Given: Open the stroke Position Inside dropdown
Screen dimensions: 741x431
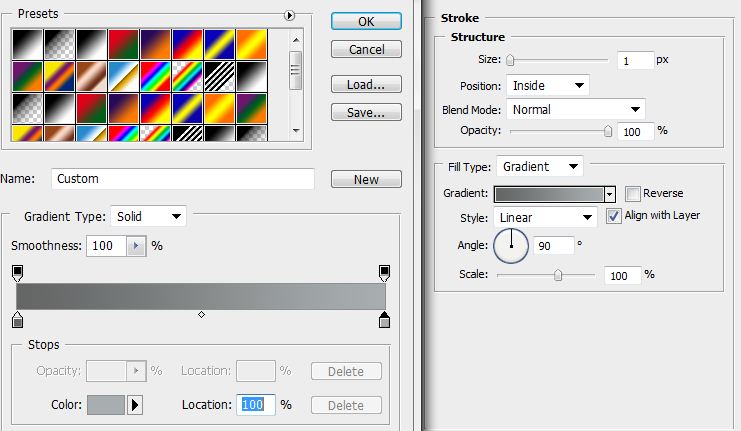Looking at the screenshot, I should [548, 86].
